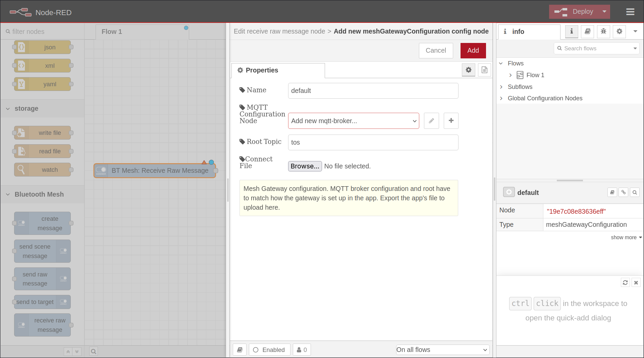Screen dimensions: 644x358
Task: Click the info sidebar tab icon
Action: [x=571, y=32]
